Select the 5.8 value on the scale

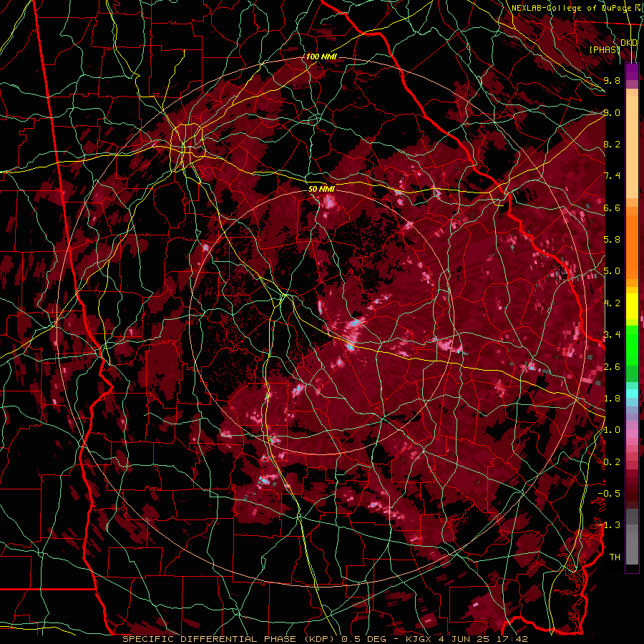tap(612, 240)
